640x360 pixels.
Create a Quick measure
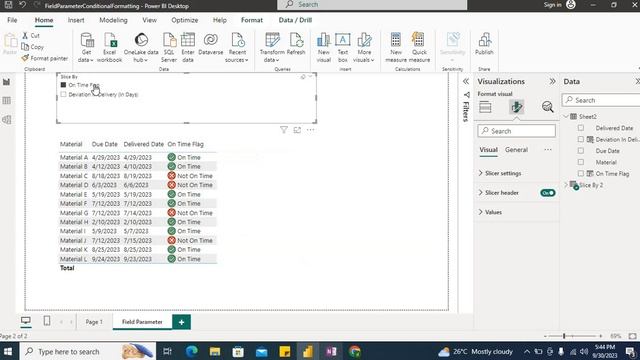point(419,48)
